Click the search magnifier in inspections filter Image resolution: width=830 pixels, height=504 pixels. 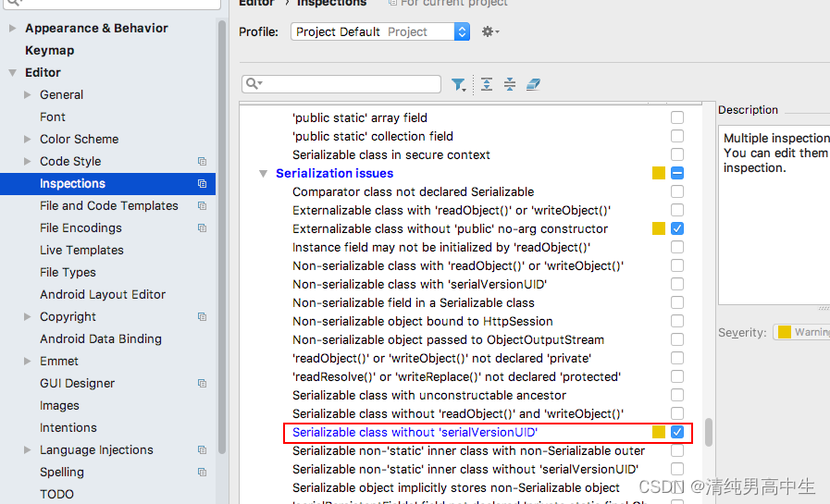[x=254, y=83]
